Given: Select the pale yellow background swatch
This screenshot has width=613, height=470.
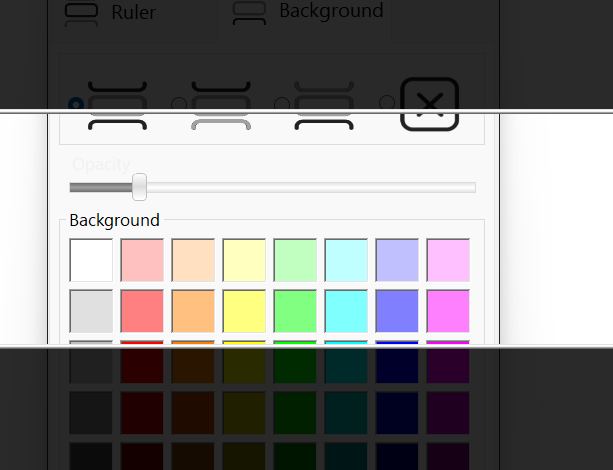Looking at the screenshot, I should pyautogui.click(x=244, y=260).
